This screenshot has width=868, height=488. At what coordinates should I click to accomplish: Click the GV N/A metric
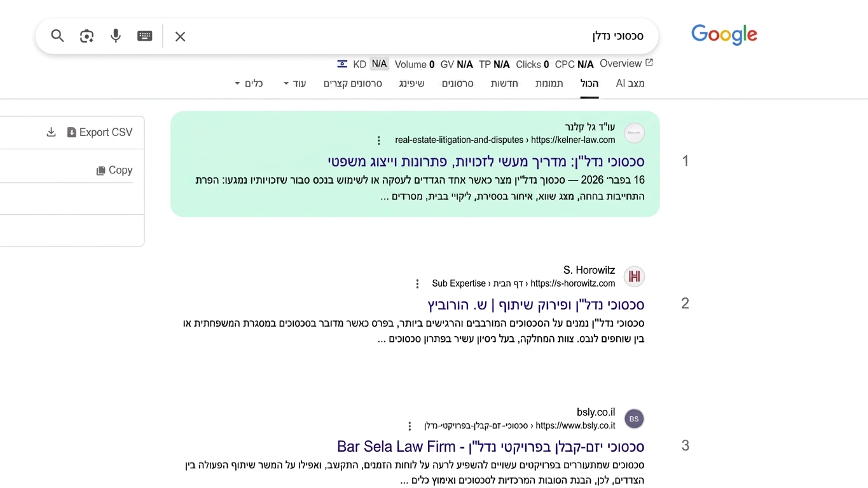457,64
